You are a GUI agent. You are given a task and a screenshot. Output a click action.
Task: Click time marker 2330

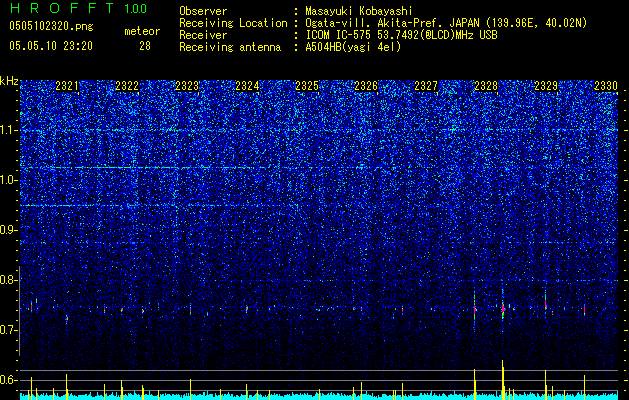[x=606, y=86]
